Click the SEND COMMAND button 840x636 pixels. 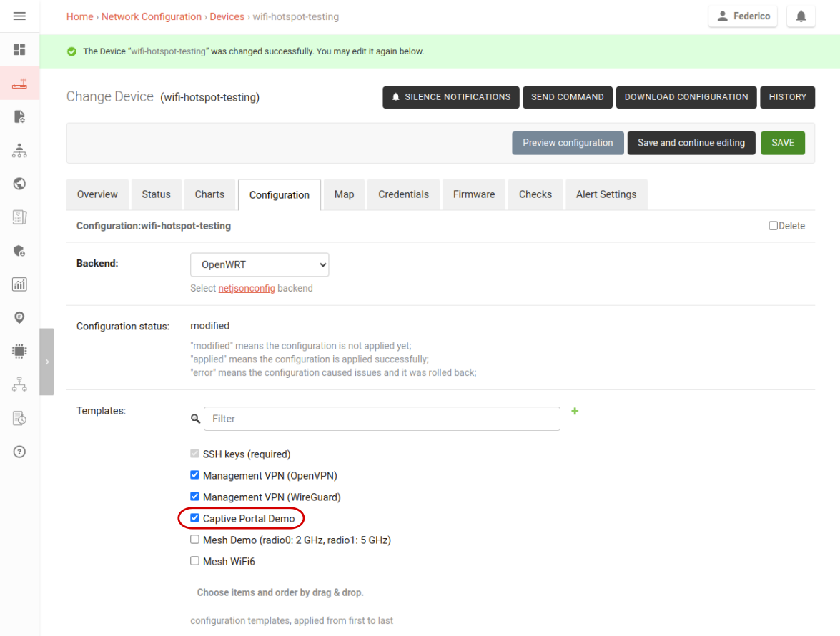tap(568, 97)
